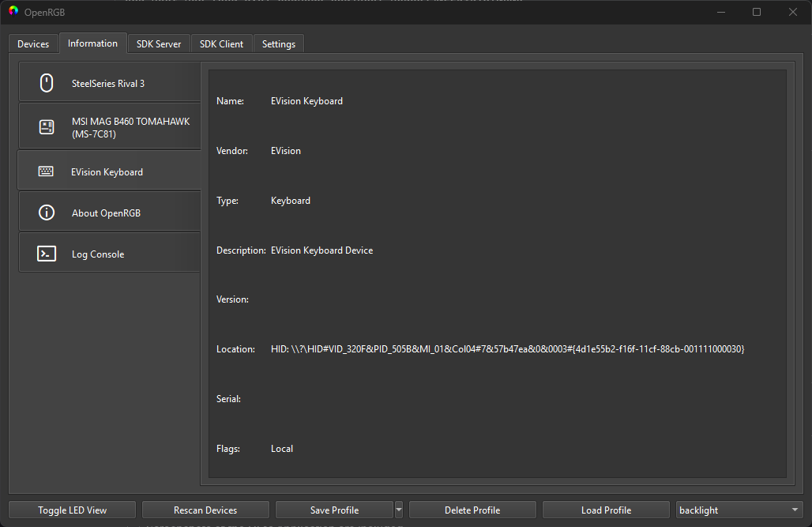Click the Load Profile button
The image size is (812, 527).
606,510
